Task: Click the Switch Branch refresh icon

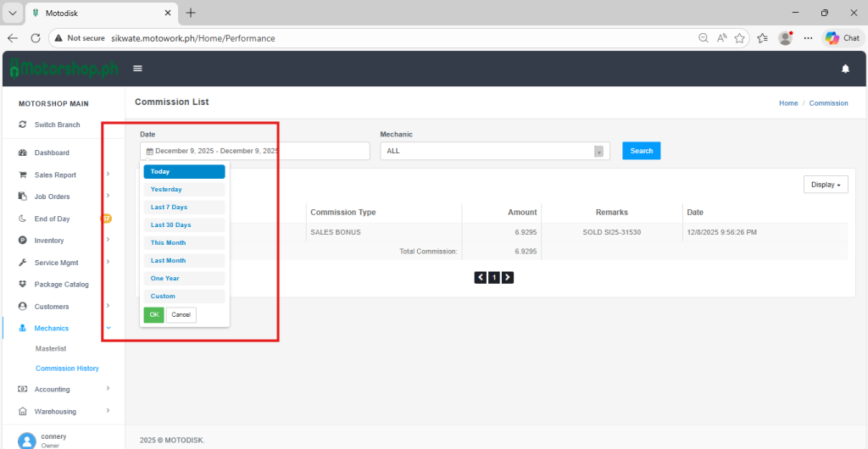Action: point(23,125)
